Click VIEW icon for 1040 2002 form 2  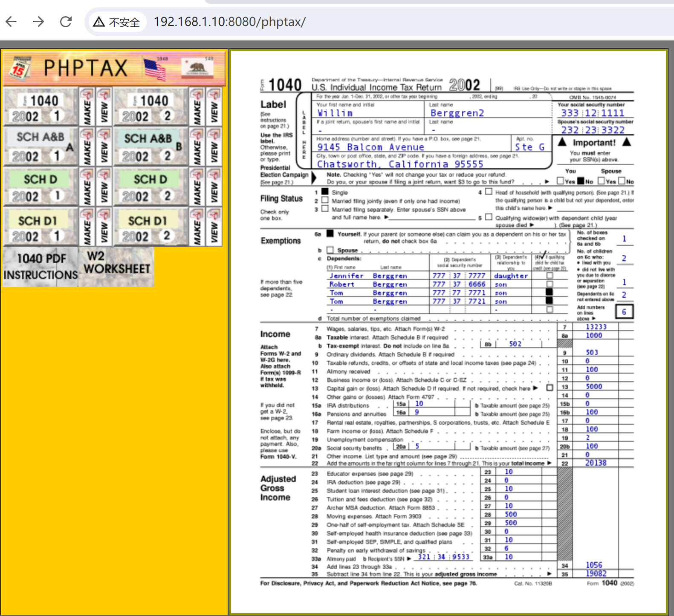click(214, 107)
